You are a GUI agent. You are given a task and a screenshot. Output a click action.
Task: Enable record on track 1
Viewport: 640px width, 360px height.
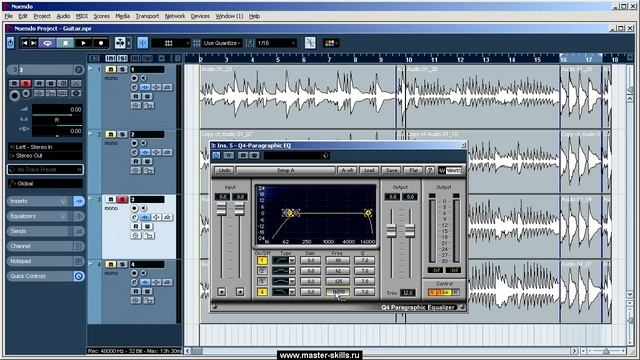(x=134, y=78)
